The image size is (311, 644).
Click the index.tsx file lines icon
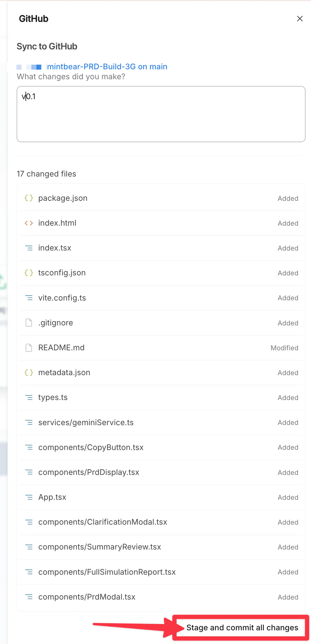pos(29,248)
